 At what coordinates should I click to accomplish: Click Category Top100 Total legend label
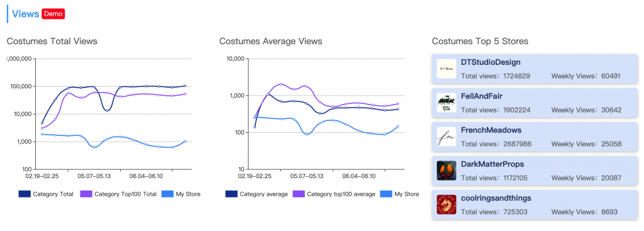point(126,194)
